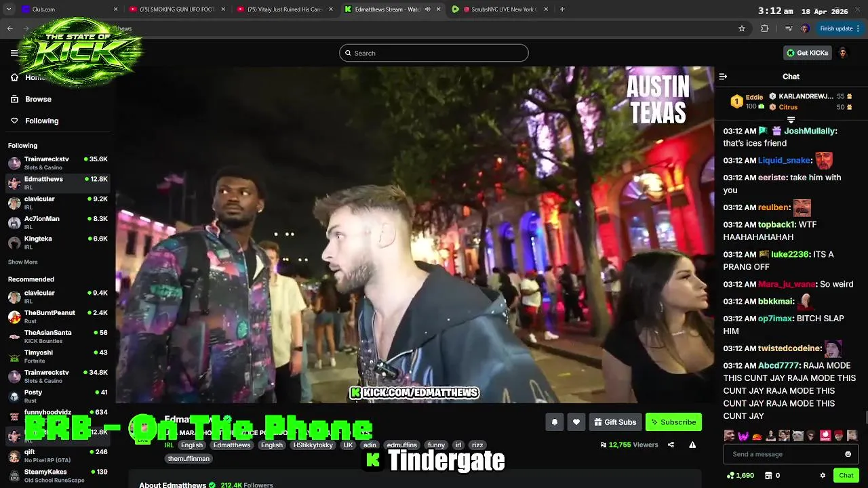868x488 pixels.
Task: Open the browser tab search dropdown arrow
Action: [x=8, y=9]
